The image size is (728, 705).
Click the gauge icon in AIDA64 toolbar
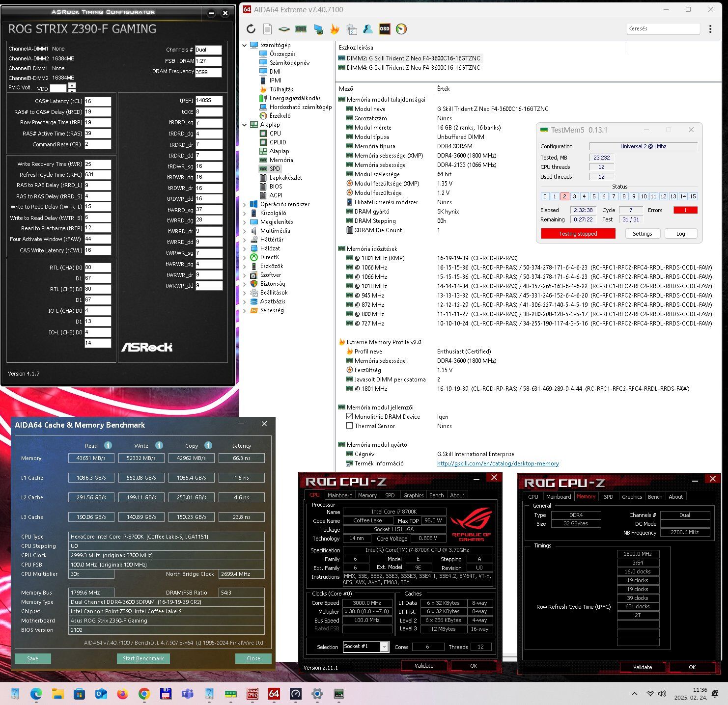pyautogui.click(x=401, y=29)
